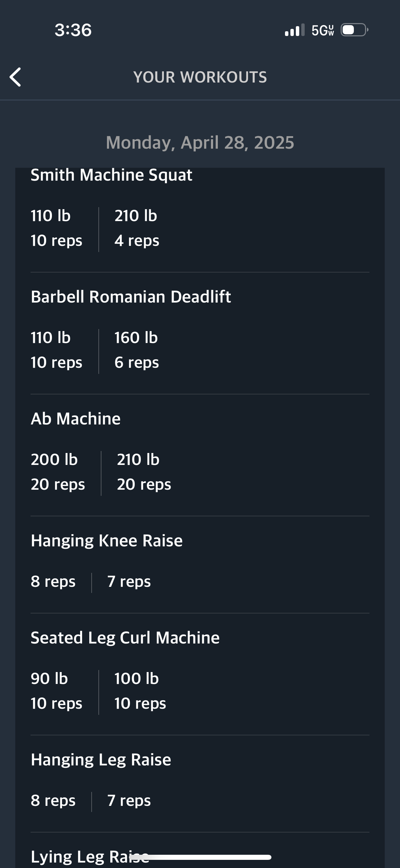Viewport: 400px width, 868px height.
Task: Select the 200 lb 20 reps Ab Machine set
Action: point(58,472)
